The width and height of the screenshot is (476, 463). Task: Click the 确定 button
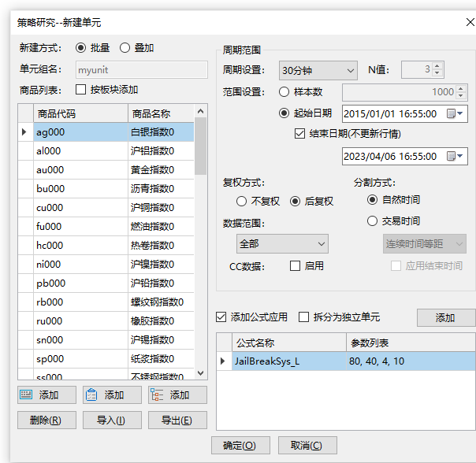[240, 446]
